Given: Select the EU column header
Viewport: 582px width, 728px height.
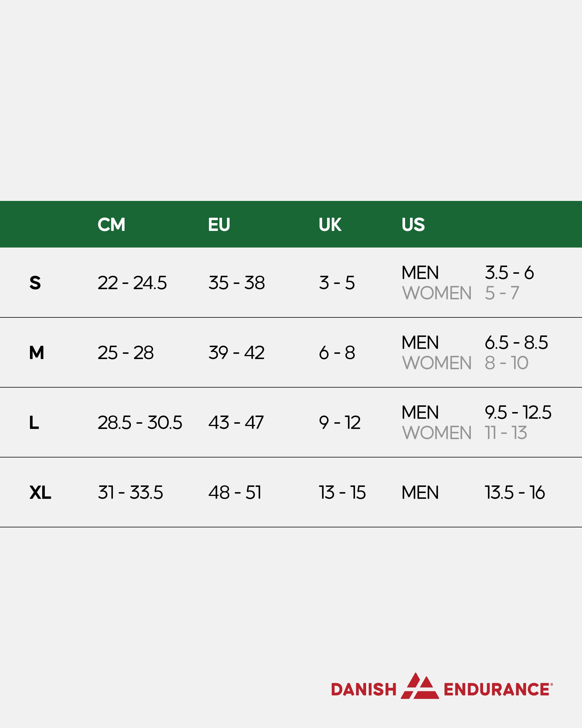Looking at the screenshot, I should (x=219, y=225).
